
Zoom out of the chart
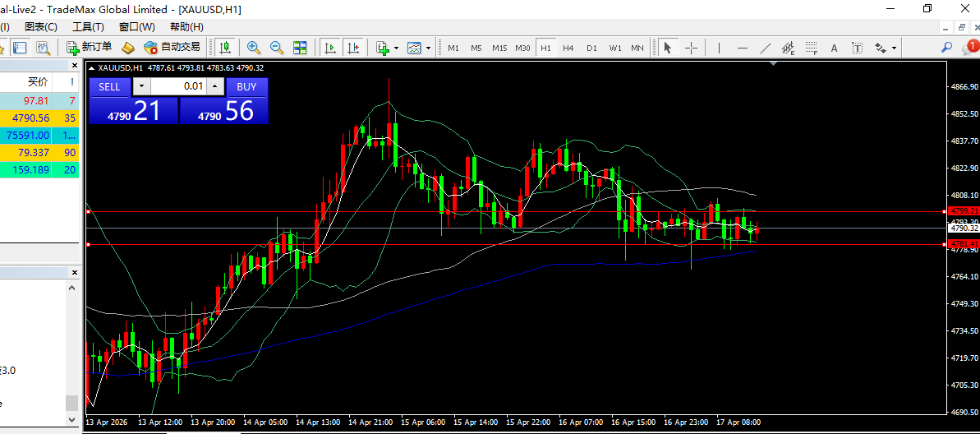(276, 48)
